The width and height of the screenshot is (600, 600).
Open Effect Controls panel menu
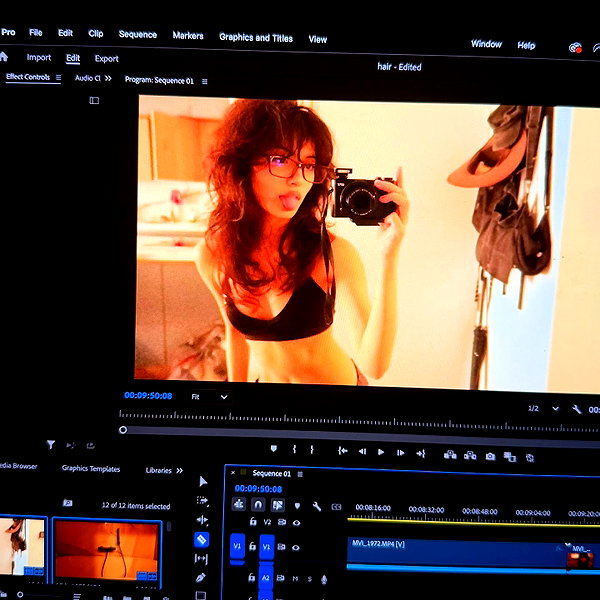pos(58,77)
